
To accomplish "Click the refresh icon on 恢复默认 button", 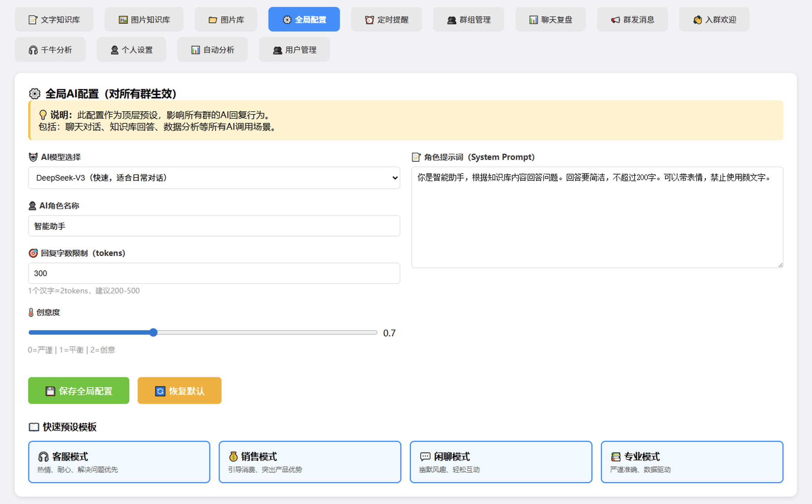I will [160, 391].
